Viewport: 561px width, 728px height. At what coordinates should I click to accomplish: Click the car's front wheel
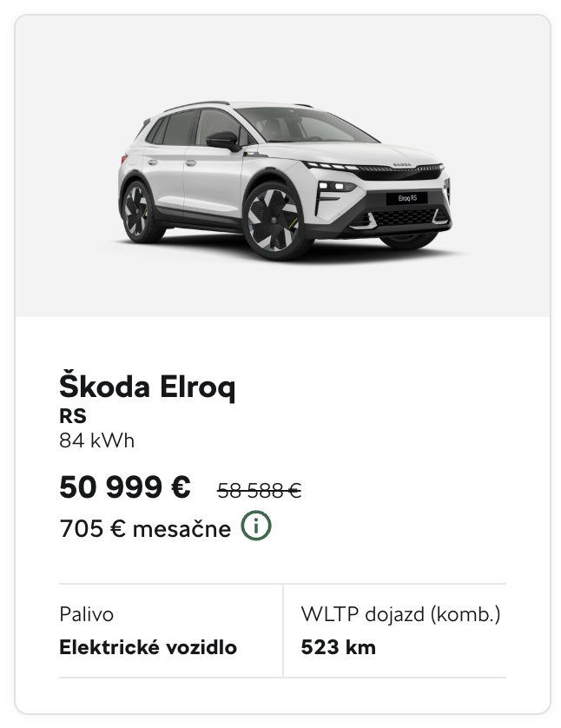pyautogui.click(x=273, y=220)
